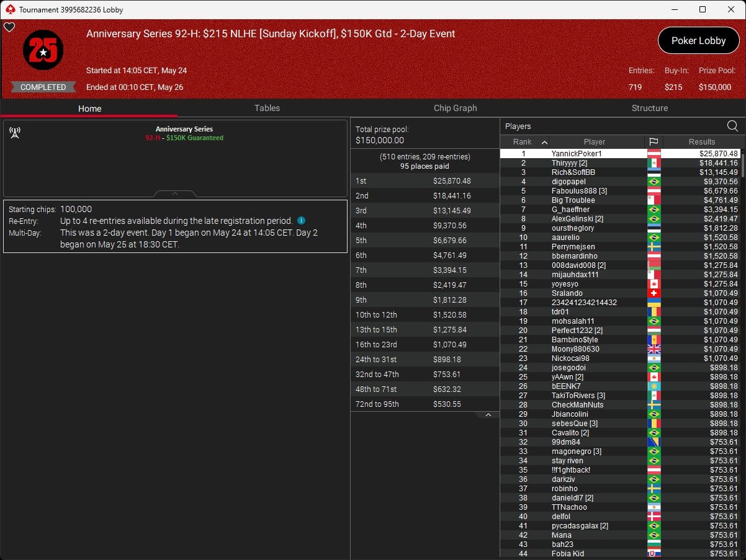Screen dimensions: 746x560
Task: Open the player search magnifier
Action: 732,127
